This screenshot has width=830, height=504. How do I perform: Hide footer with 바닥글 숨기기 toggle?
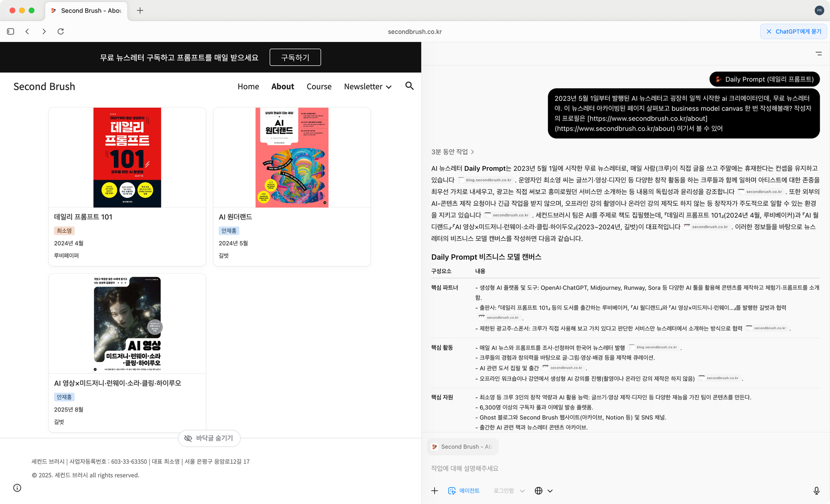click(209, 438)
